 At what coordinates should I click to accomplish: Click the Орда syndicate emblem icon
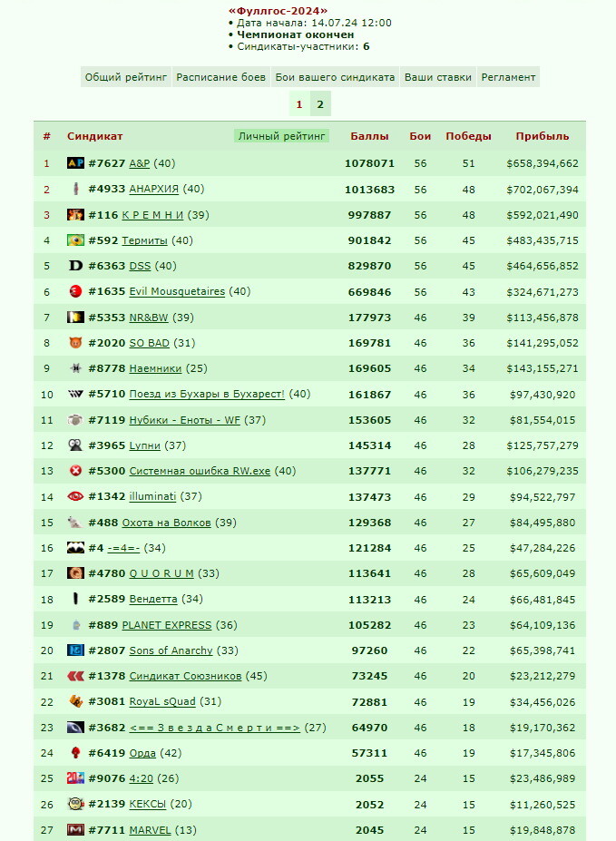coord(75,752)
